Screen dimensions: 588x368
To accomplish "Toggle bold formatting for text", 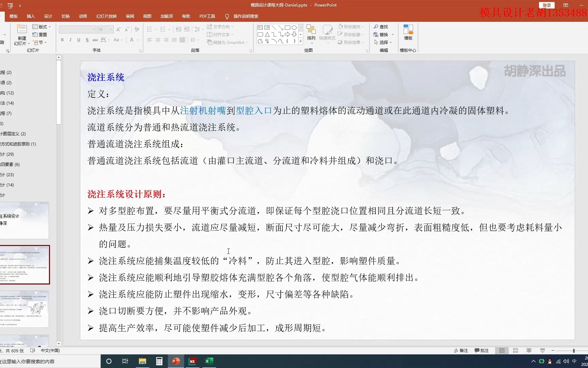I will click(62, 40).
